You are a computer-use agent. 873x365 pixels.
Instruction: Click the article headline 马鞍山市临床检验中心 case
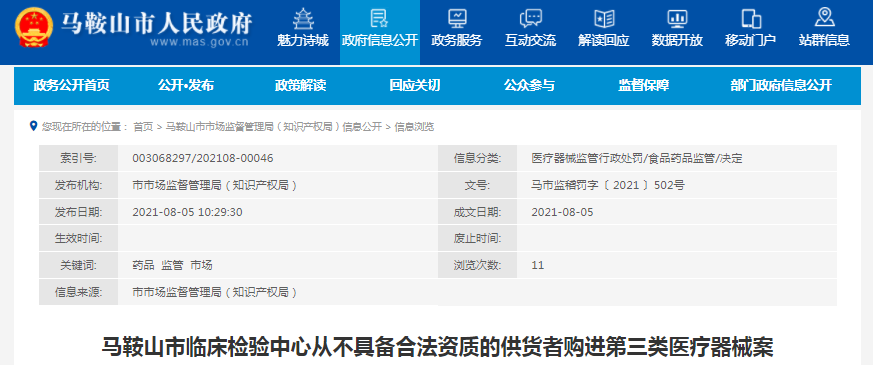point(437,347)
